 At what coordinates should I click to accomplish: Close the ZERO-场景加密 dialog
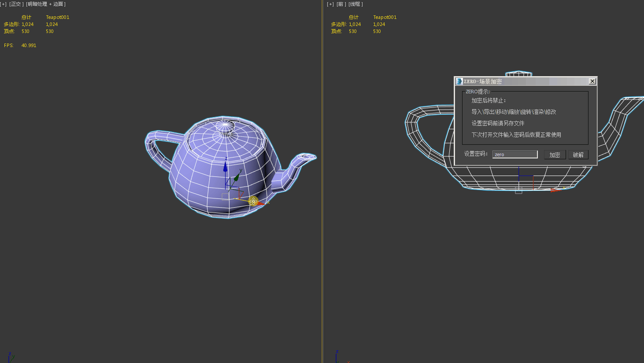[592, 81]
